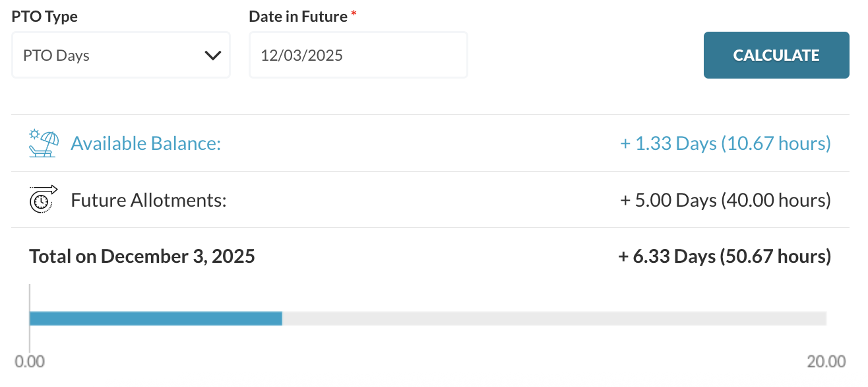Viewport: 868px width, 387px height.
Task: Click the gray unfilled portion of progress bar
Action: coord(554,318)
